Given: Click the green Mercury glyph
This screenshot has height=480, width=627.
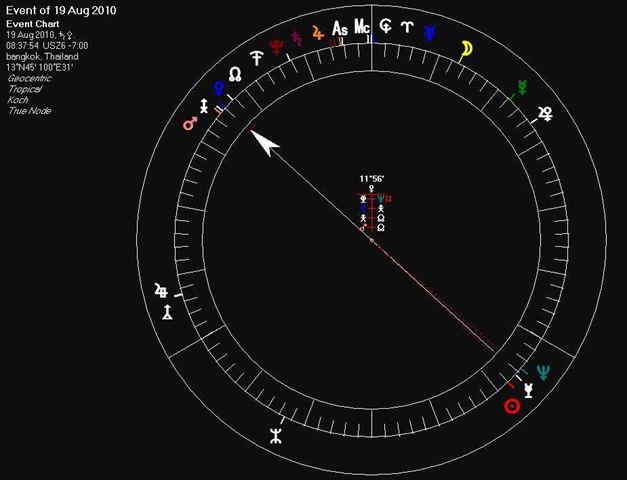Looking at the screenshot, I should 522,87.
